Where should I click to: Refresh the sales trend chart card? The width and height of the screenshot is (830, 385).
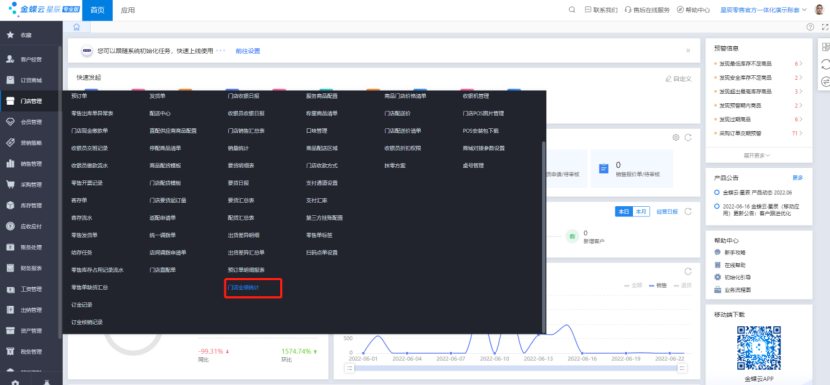(688, 272)
